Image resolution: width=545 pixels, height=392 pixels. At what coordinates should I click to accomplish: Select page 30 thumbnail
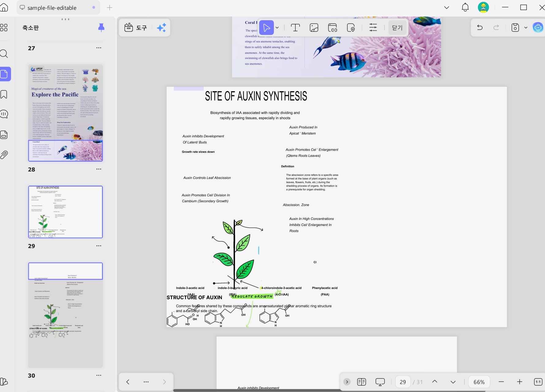coord(66,315)
